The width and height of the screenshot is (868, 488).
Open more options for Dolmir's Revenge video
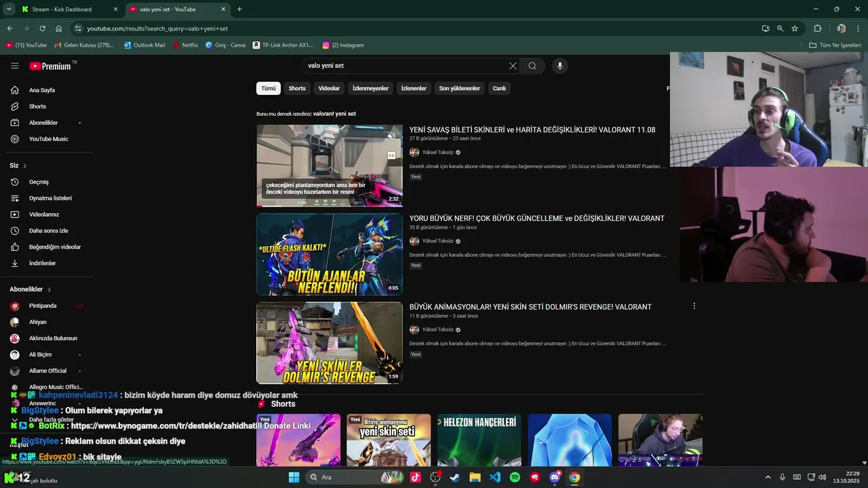694,306
